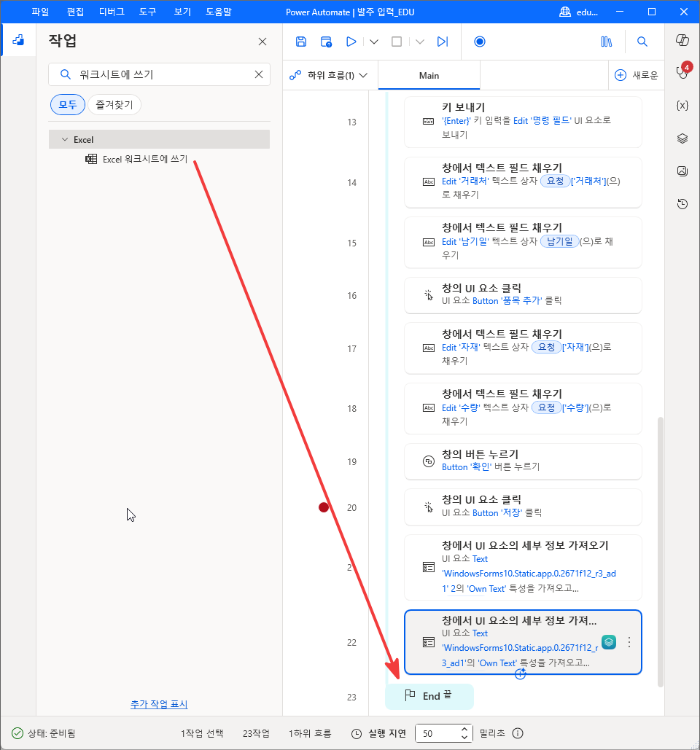Viewport: 700px width, 750px height.
Task: Select the End 끝 block
Action: click(x=429, y=697)
